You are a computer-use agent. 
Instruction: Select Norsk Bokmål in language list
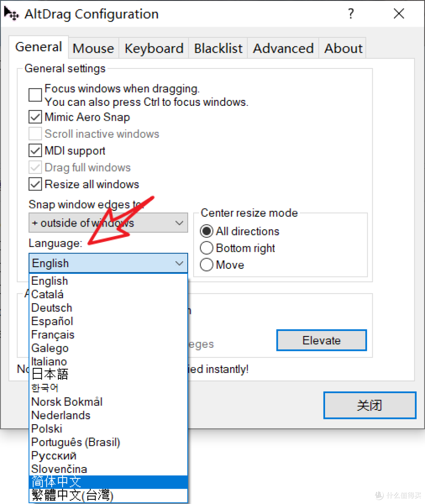click(109, 402)
